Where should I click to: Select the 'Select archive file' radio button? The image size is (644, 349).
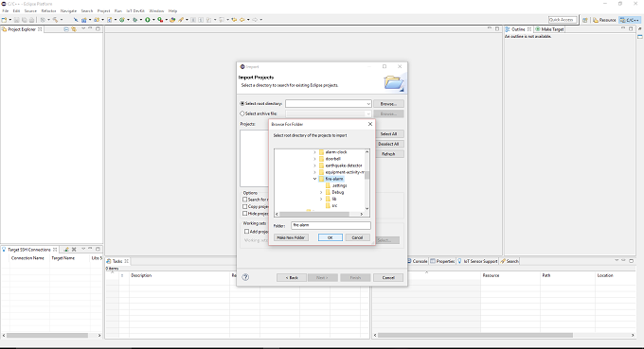242,113
